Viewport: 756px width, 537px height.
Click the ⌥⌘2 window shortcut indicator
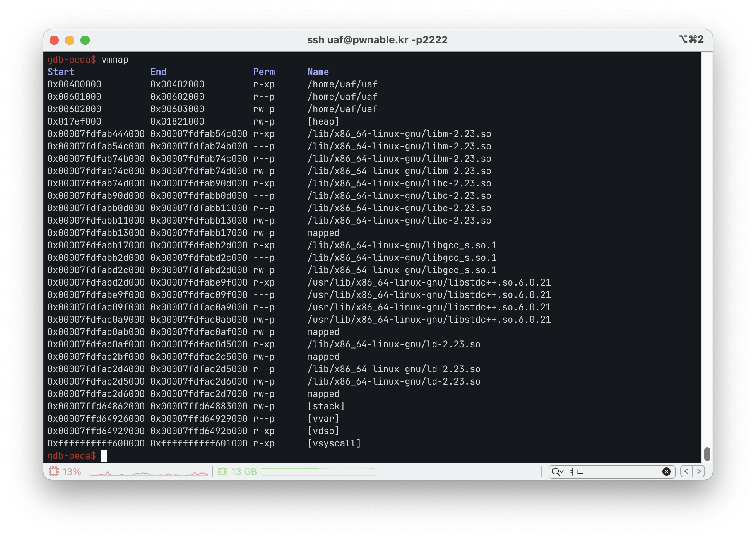pyautogui.click(x=691, y=39)
